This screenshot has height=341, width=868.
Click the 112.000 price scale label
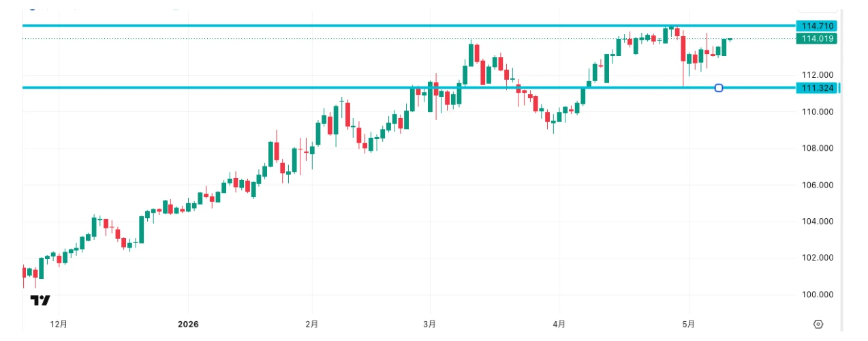(817, 75)
